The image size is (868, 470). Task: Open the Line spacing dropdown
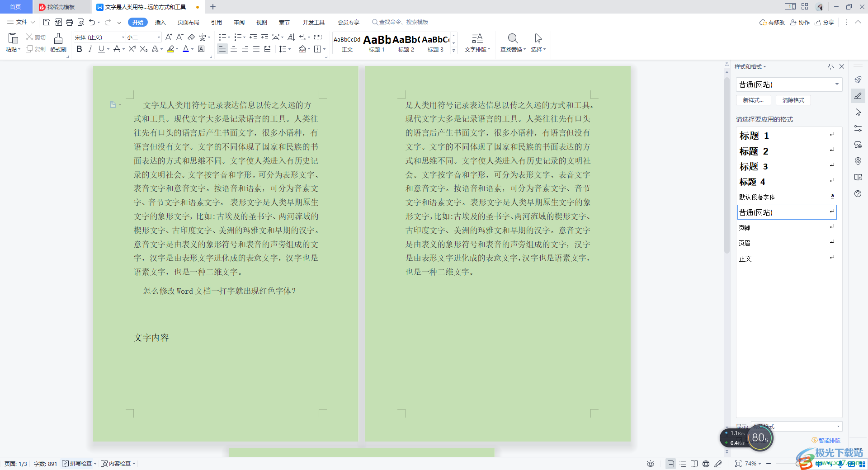pyautogui.click(x=289, y=49)
